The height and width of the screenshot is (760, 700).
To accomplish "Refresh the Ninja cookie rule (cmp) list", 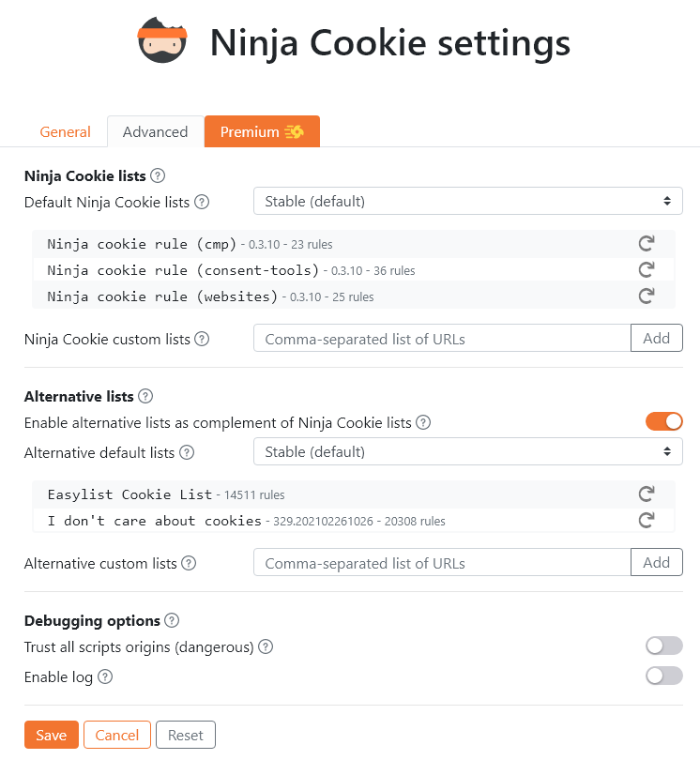I will click(646, 244).
